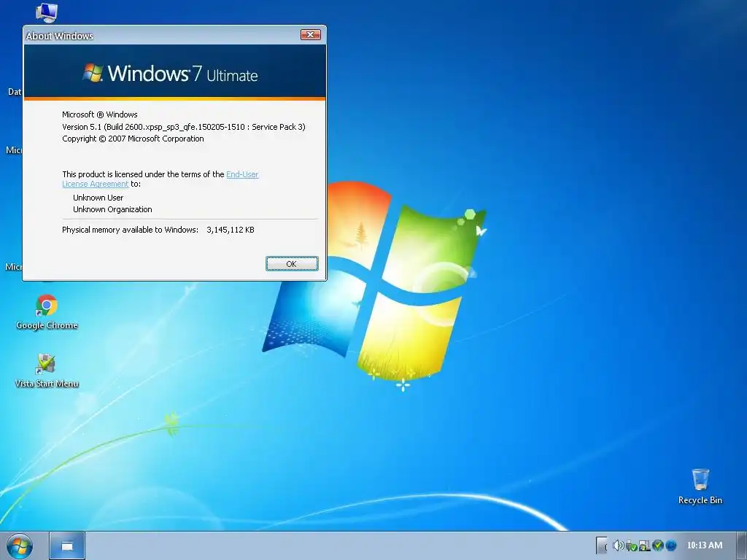The image size is (747, 560).
Task: Click the Windows 7 Ultimate banner logo
Action: (x=171, y=74)
